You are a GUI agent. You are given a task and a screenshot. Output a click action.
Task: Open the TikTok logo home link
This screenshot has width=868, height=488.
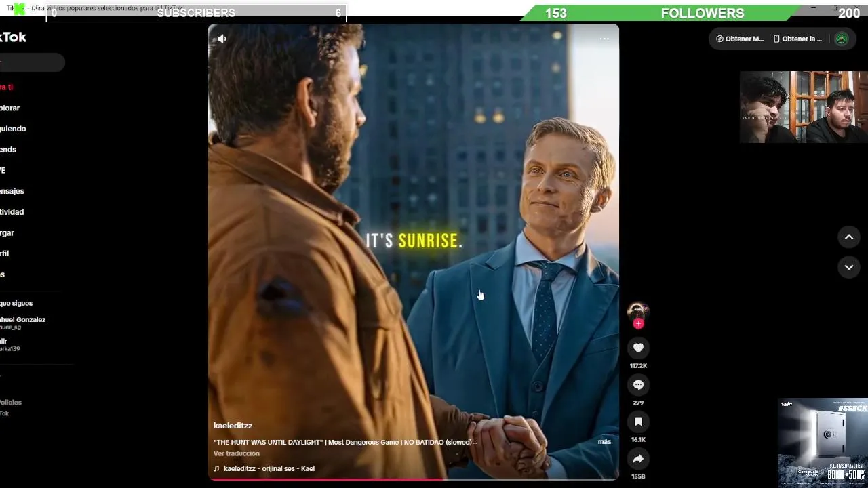tap(13, 37)
